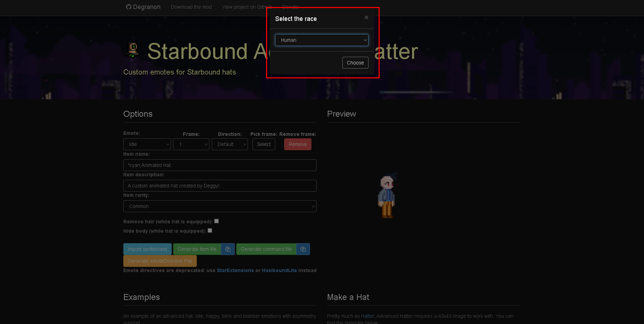The height and width of the screenshot is (324, 644).
Task: Click the Select pick frame button
Action: point(264,144)
